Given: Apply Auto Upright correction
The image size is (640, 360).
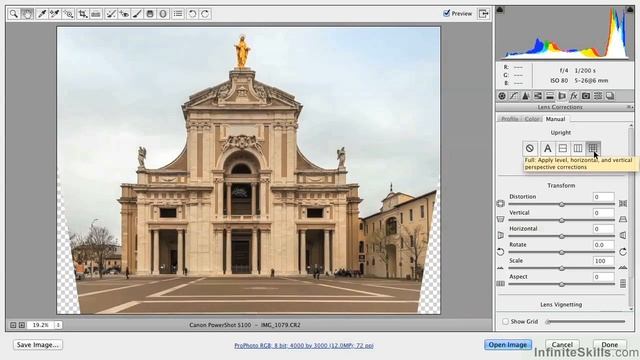Looking at the screenshot, I should point(547,148).
